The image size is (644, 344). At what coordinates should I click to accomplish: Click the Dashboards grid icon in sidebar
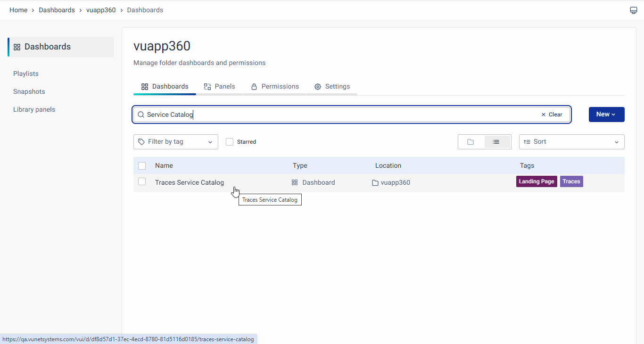coord(17,47)
